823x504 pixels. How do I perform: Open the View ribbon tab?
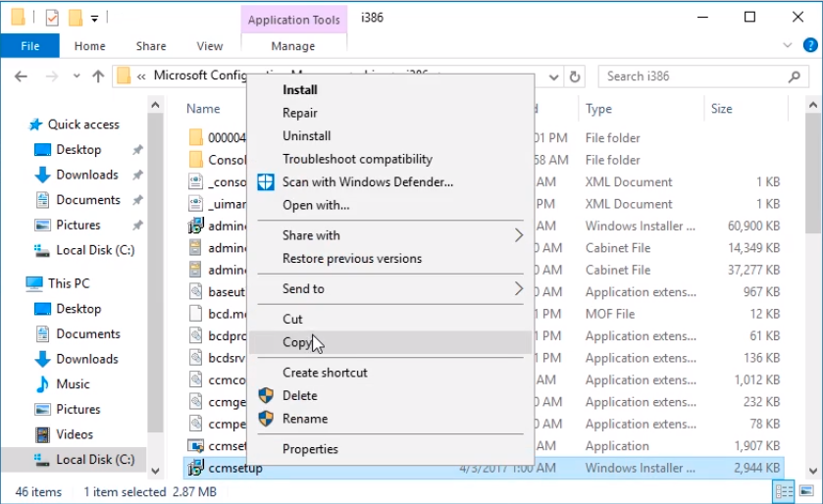pos(210,46)
